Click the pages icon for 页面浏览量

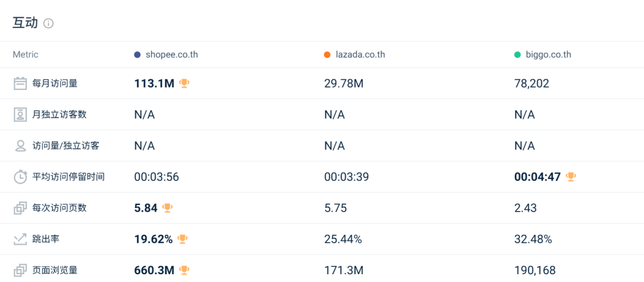(20, 270)
